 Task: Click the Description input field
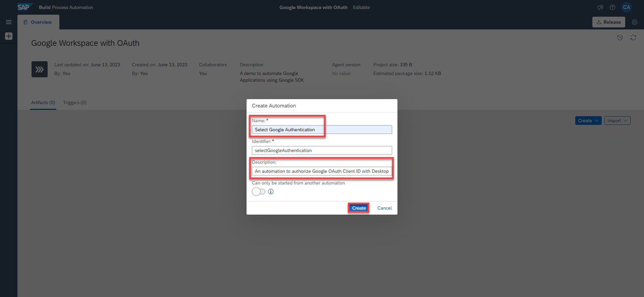pos(322,171)
